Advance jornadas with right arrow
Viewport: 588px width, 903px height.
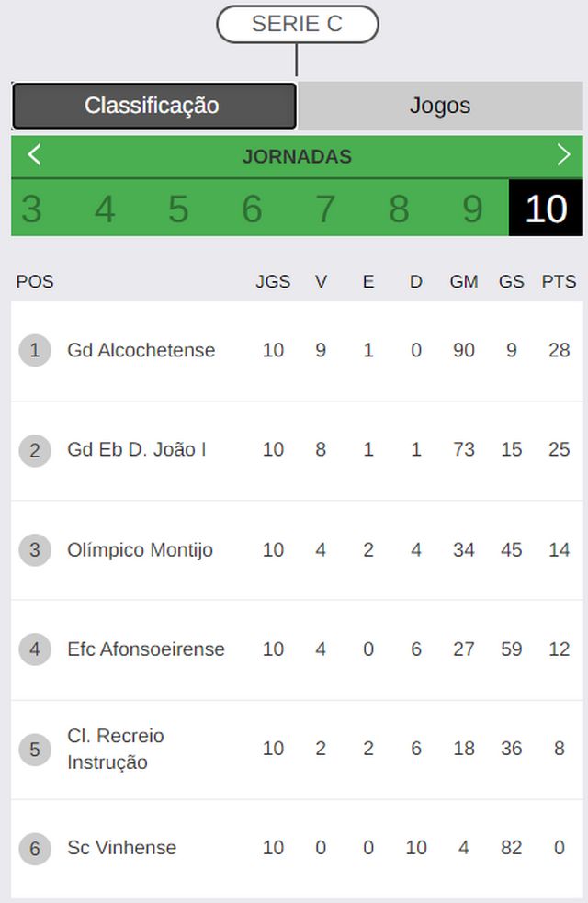pos(563,155)
